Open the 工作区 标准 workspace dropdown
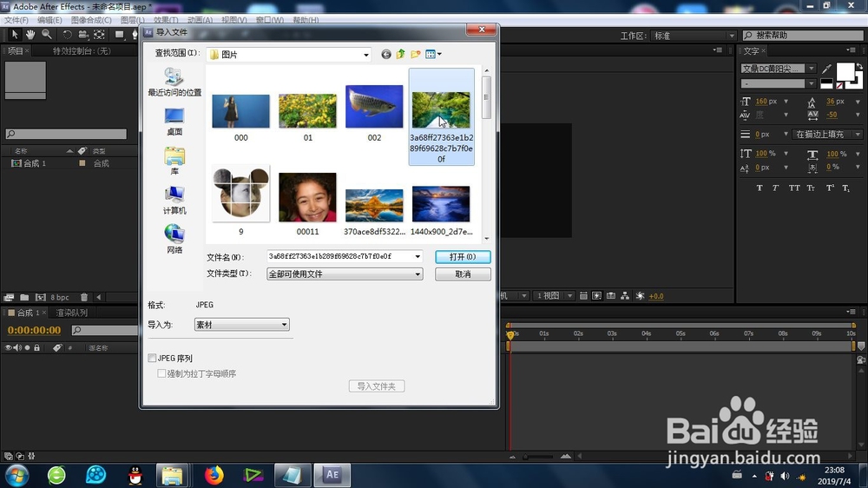 694,36
